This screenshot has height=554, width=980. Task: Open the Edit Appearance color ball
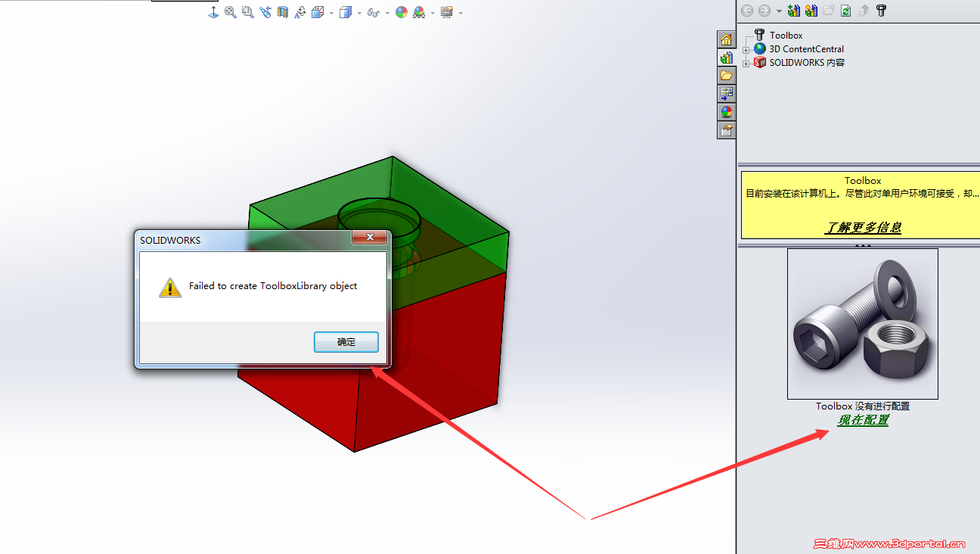pyautogui.click(x=401, y=12)
